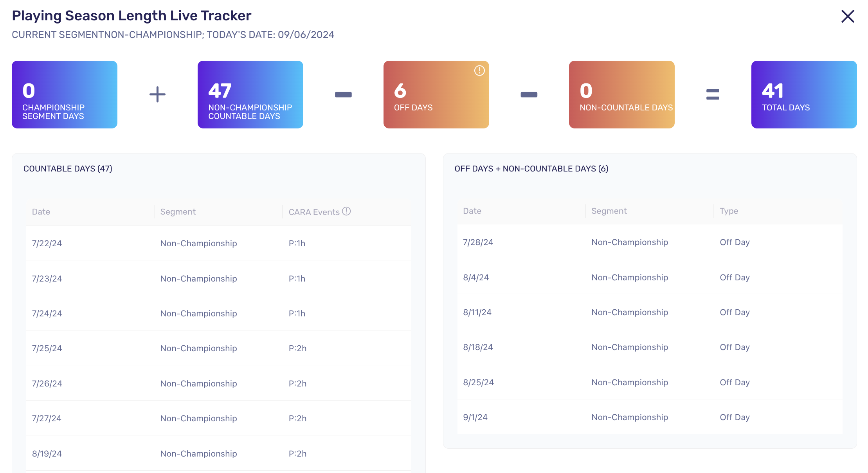Viewport: 868px width, 473px height.
Task: Select the 7/22/24 countable day row
Action: (x=219, y=243)
